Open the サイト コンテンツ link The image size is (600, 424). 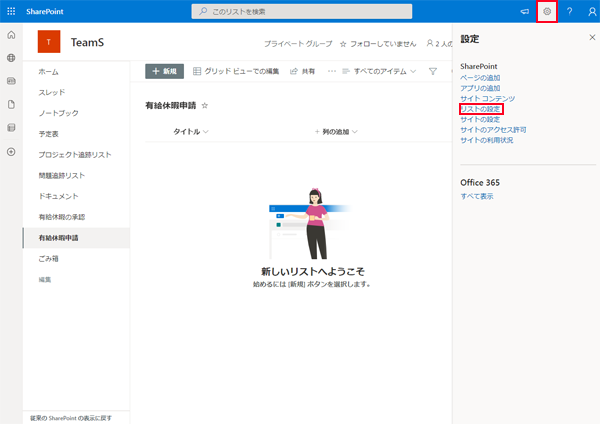point(488,98)
